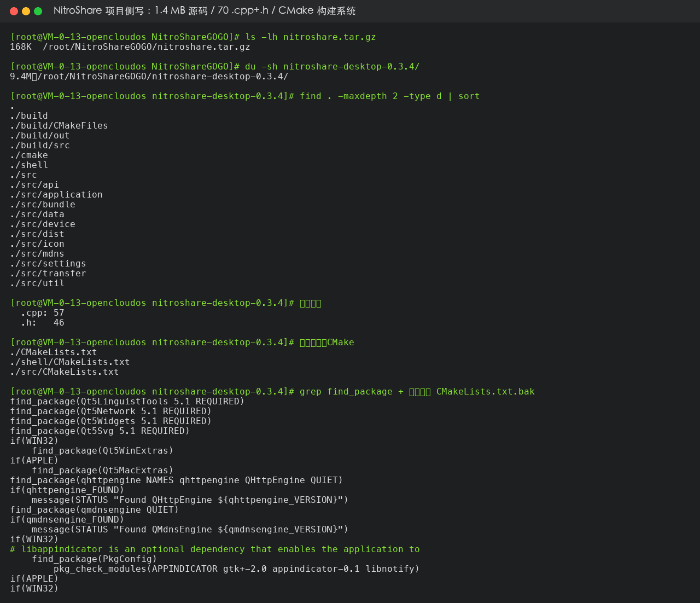700x603 pixels.
Task: Click the '9.4M' directory size output line
Action: (x=149, y=77)
